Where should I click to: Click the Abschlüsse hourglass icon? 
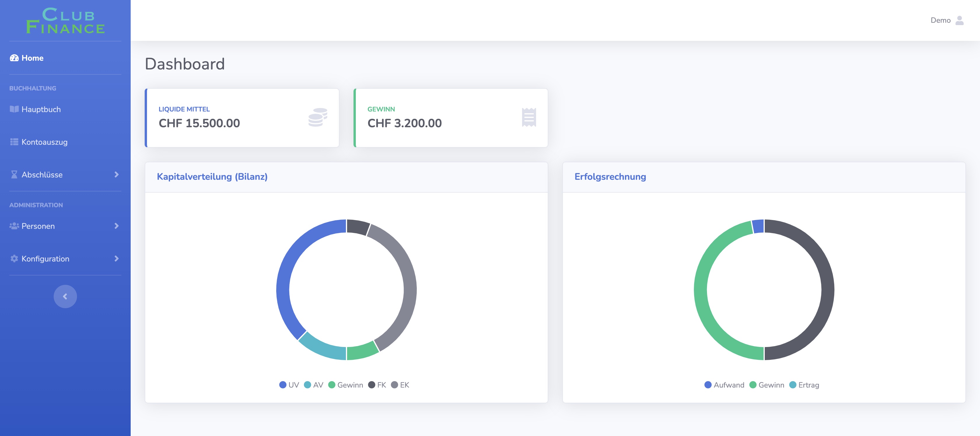14,175
